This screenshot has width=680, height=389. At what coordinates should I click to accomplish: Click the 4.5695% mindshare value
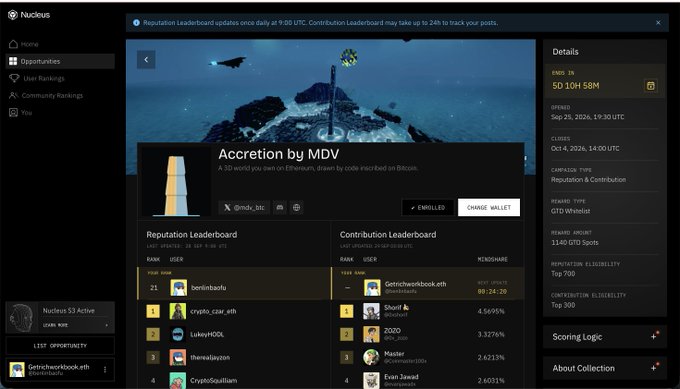[x=491, y=311]
